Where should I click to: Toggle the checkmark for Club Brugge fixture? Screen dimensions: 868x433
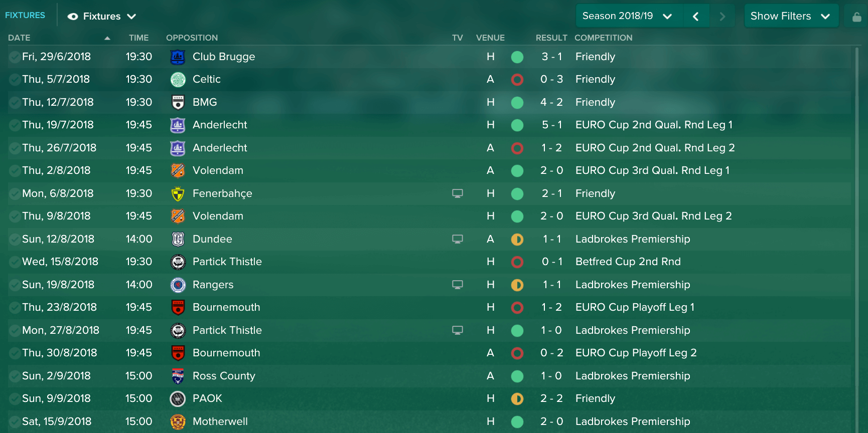(15, 57)
